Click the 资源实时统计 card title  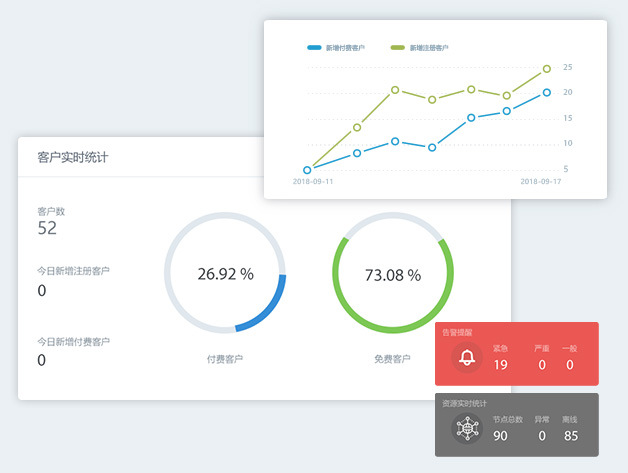[463, 402]
